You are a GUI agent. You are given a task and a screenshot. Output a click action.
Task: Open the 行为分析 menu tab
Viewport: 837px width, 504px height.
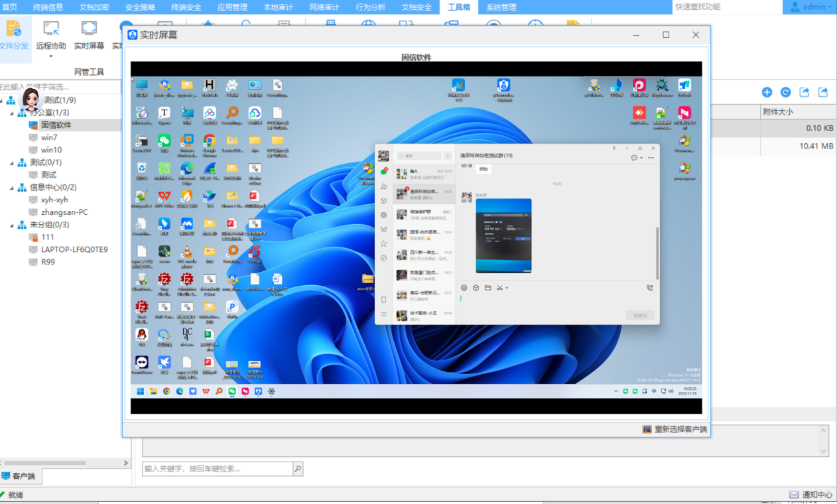coord(370,7)
